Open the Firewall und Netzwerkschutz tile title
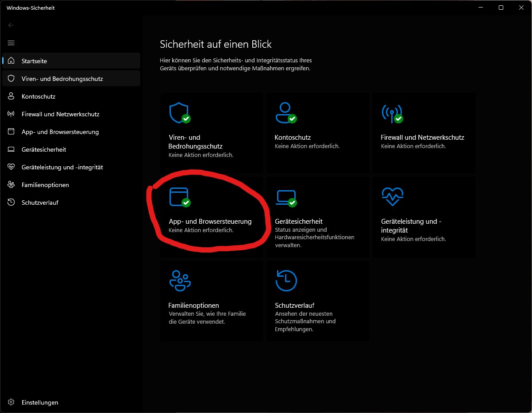 point(422,137)
